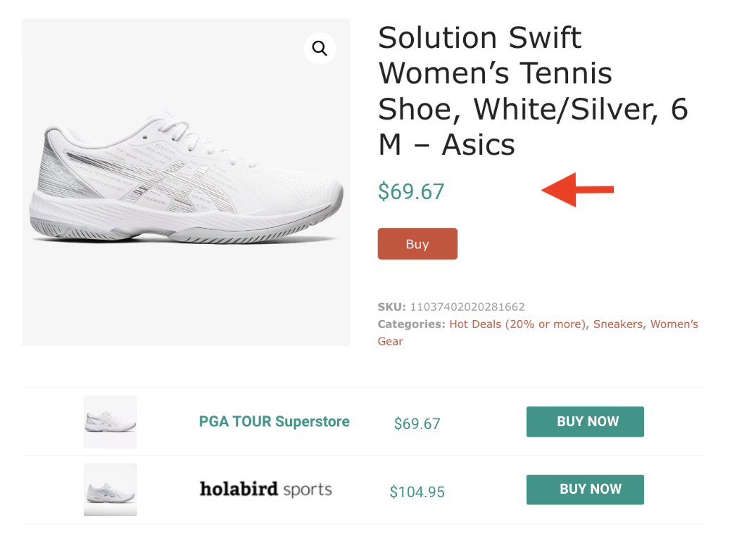Click the Holabird Sports shoe thumbnail

(x=110, y=489)
